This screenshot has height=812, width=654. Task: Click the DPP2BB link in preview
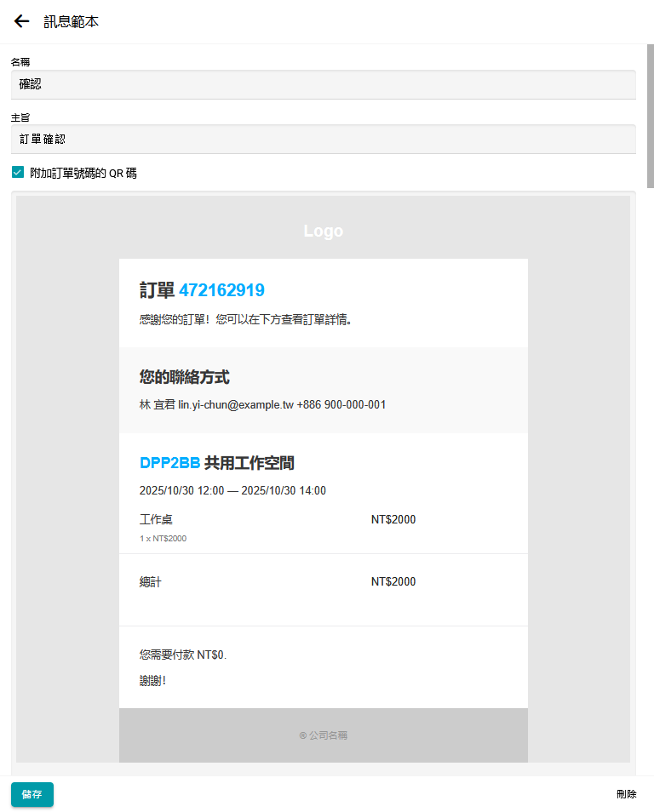click(x=169, y=463)
